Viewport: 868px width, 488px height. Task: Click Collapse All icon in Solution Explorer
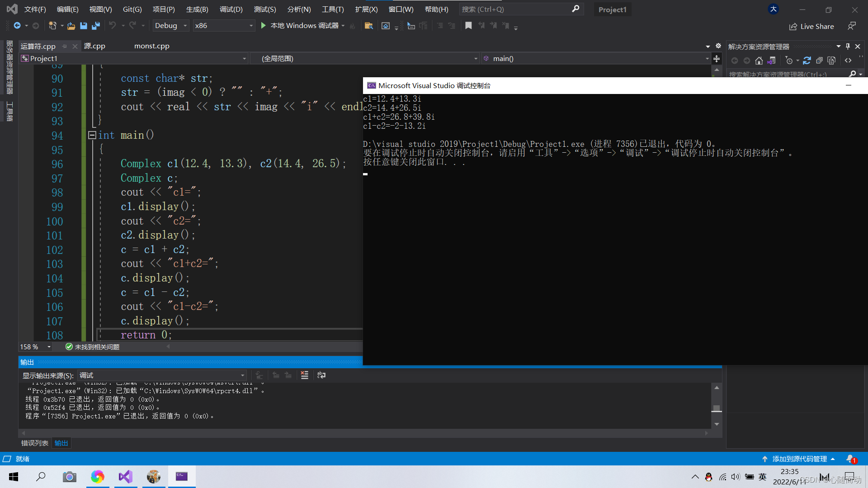point(819,60)
